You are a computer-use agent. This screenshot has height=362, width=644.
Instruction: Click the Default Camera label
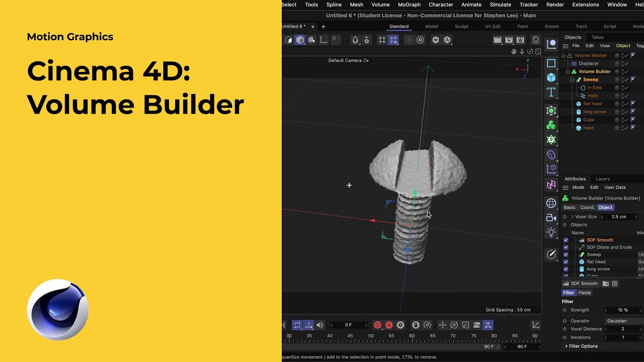pyautogui.click(x=345, y=60)
